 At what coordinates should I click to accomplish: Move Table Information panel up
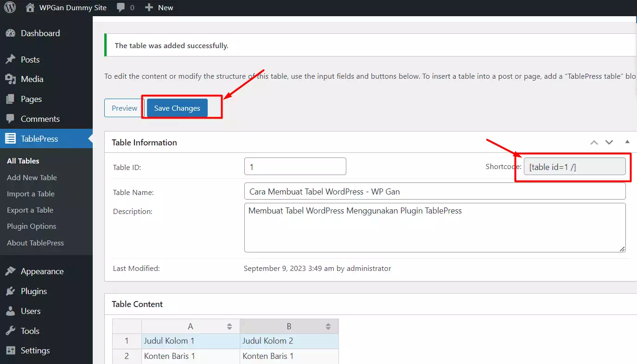(594, 142)
